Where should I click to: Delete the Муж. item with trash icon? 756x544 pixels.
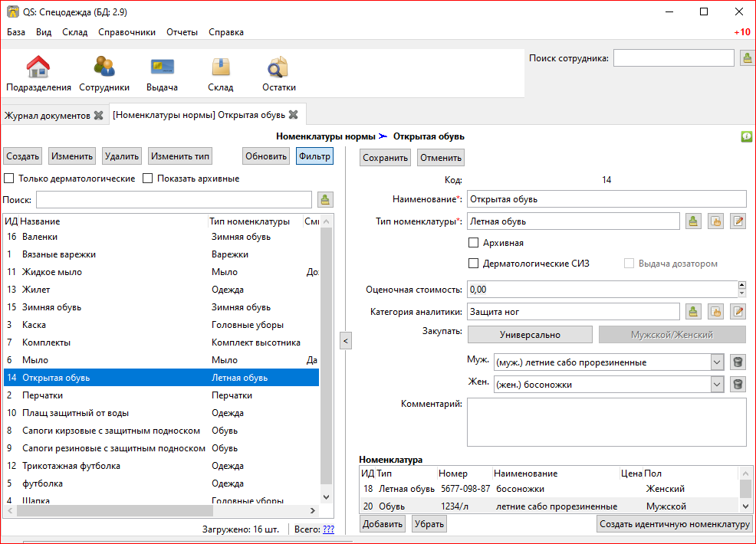click(738, 362)
